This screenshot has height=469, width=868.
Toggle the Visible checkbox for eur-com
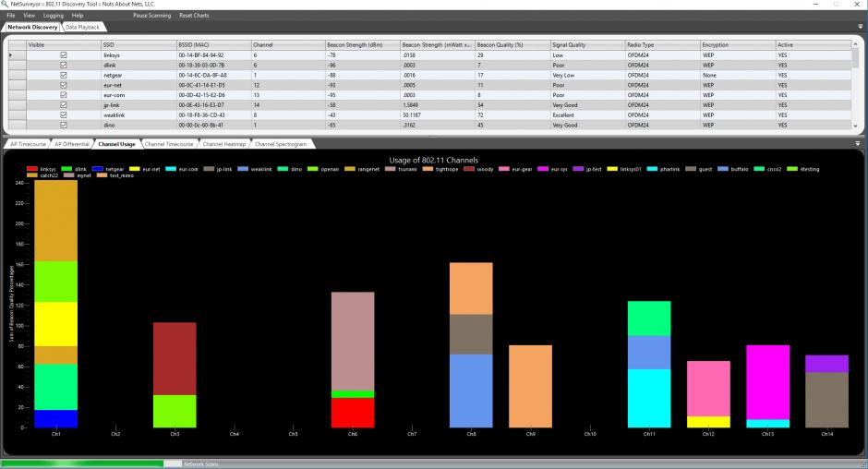coord(64,95)
